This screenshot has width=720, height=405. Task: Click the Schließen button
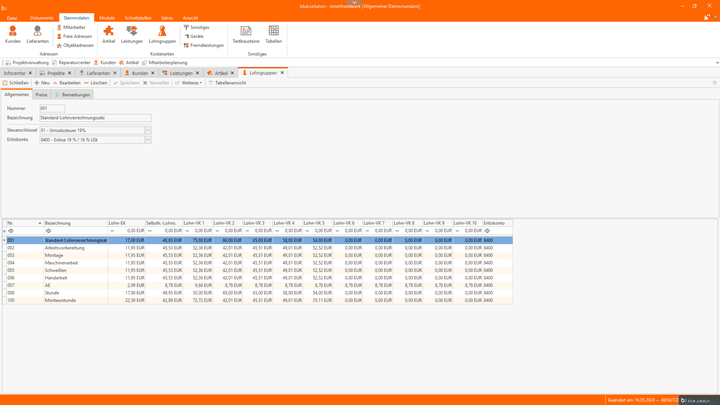click(17, 83)
